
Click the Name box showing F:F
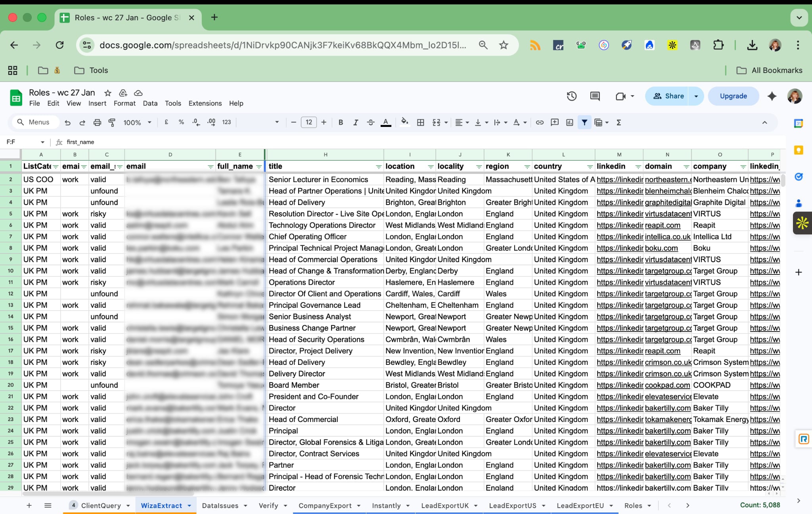(25, 142)
